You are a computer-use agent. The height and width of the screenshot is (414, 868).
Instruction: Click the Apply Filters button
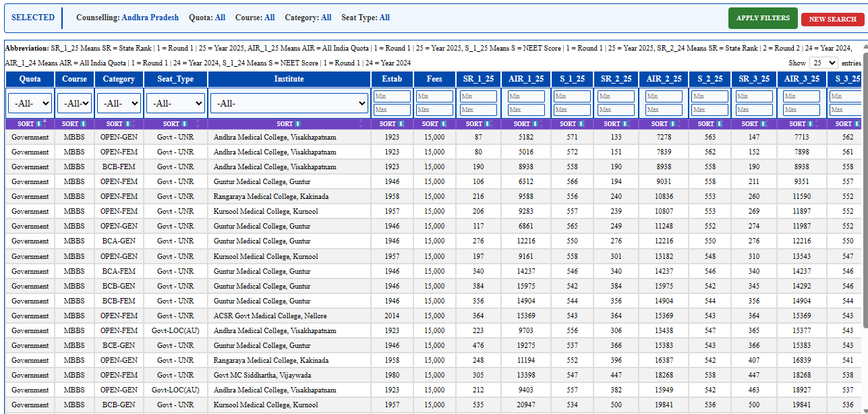(x=763, y=18)
